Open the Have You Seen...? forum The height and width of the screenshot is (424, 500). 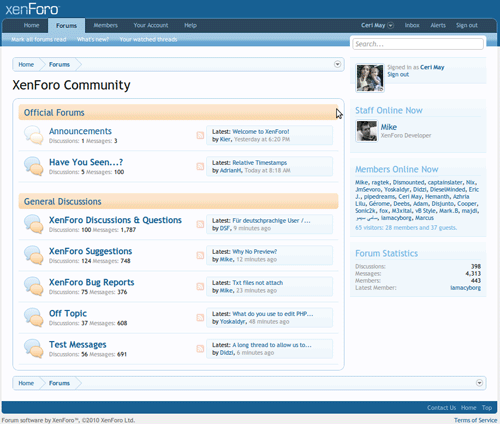pos(86,162)
